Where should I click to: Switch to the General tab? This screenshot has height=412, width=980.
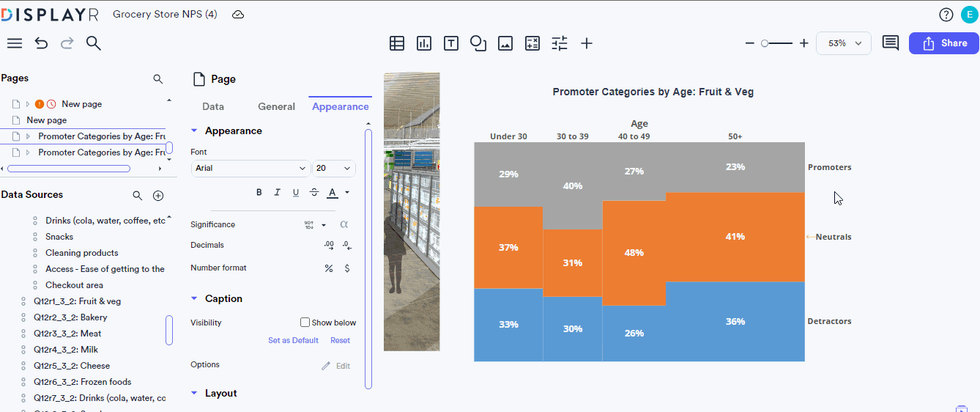pyautogui.click(x=276, y=106)
